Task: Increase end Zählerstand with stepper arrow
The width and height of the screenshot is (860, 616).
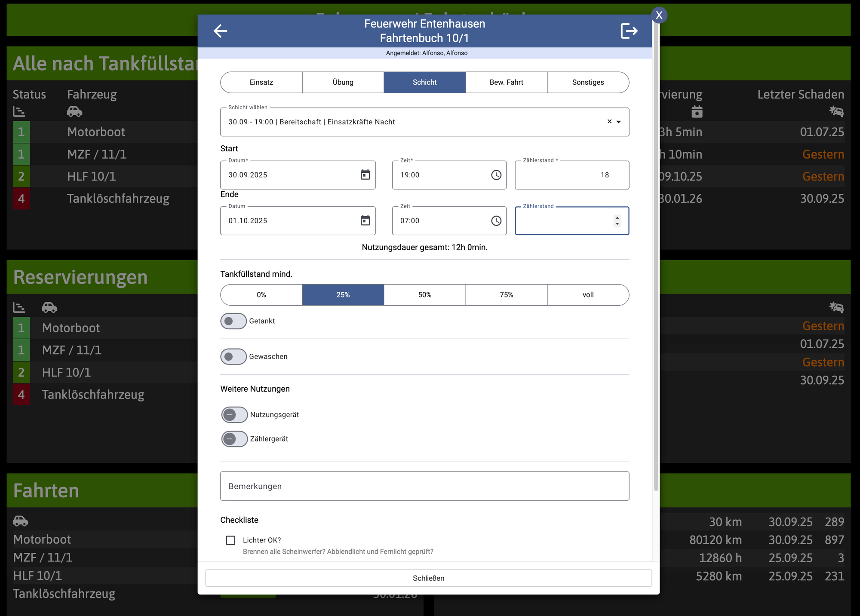Action: 617,218
